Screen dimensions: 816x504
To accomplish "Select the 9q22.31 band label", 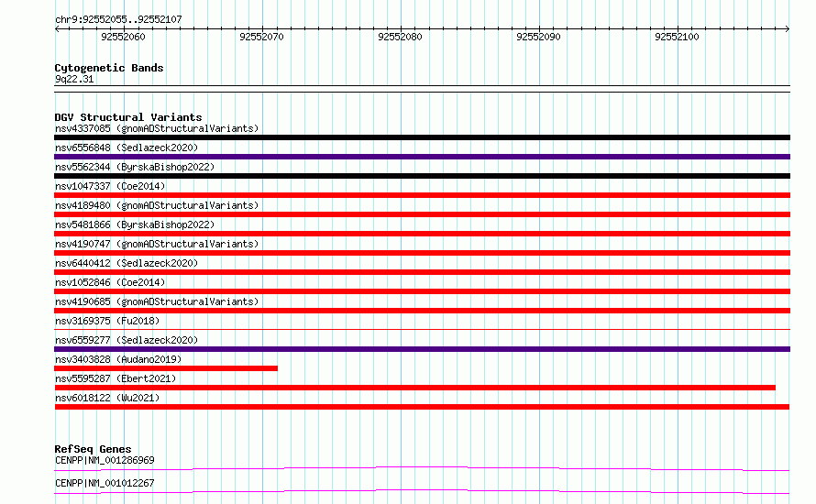I will [x=74, y=79].
